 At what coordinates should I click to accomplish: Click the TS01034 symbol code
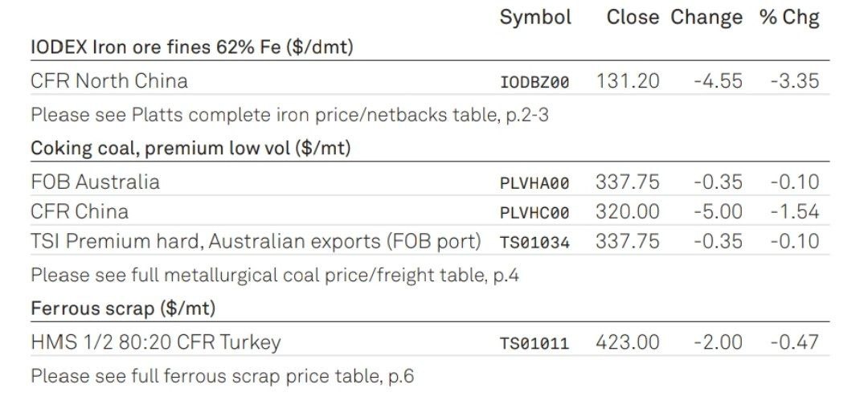coord(534,243)
